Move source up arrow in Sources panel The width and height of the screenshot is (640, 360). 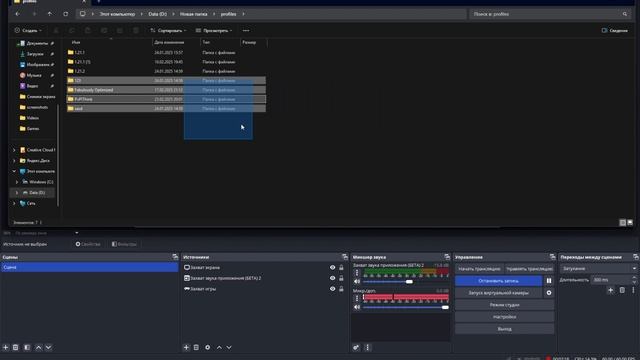pyautogui.click(x=219, y=347)
